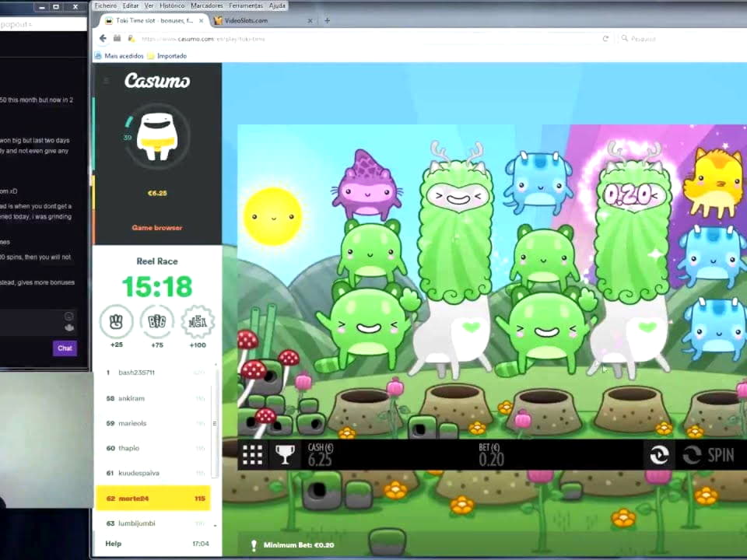
Task: Select the BIG +75 reel race badge
Action: (157, 326)
